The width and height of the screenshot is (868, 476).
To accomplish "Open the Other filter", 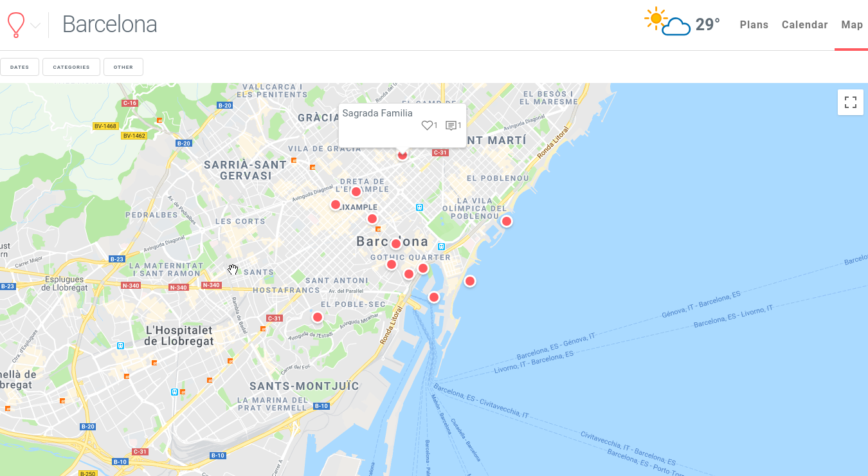I will (x=123, y=67).
